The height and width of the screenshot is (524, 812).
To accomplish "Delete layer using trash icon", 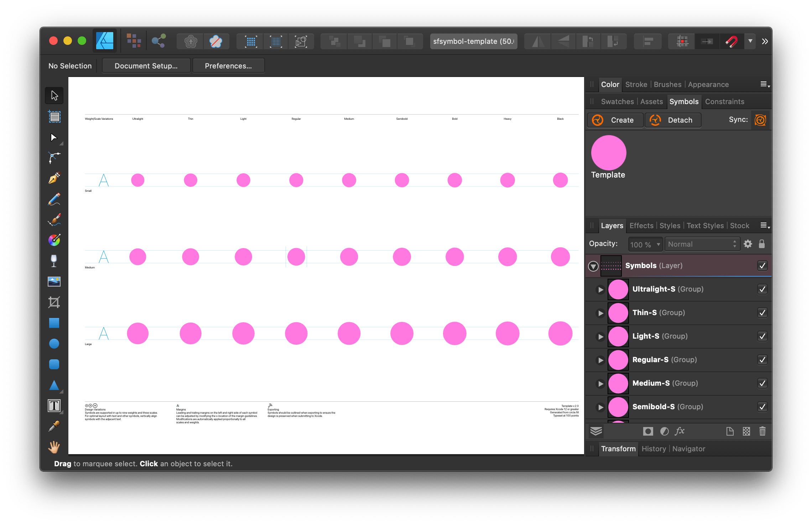I will (x=762, y=431).
